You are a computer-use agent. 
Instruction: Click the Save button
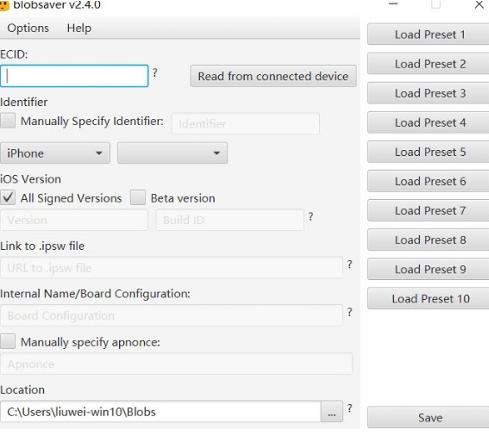[430, 417]
